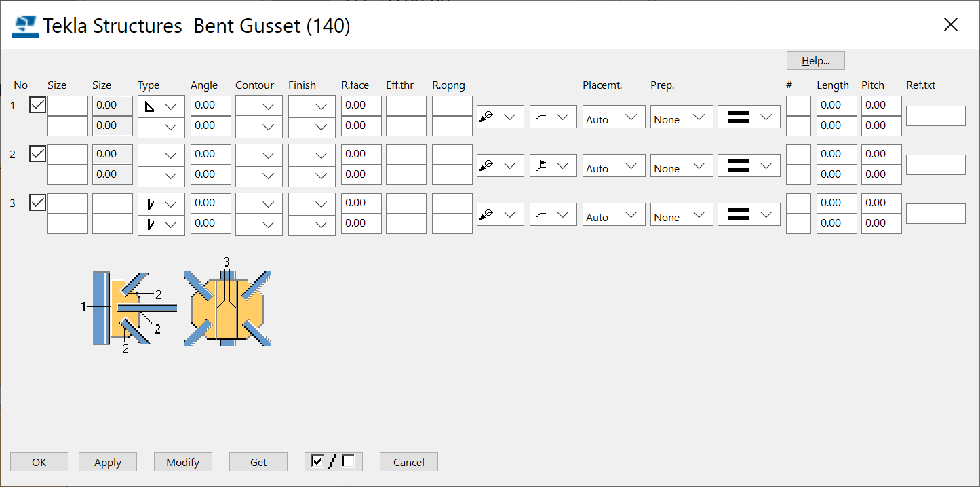Uncheck the row 1 enable checkbox

pos(37,105)
